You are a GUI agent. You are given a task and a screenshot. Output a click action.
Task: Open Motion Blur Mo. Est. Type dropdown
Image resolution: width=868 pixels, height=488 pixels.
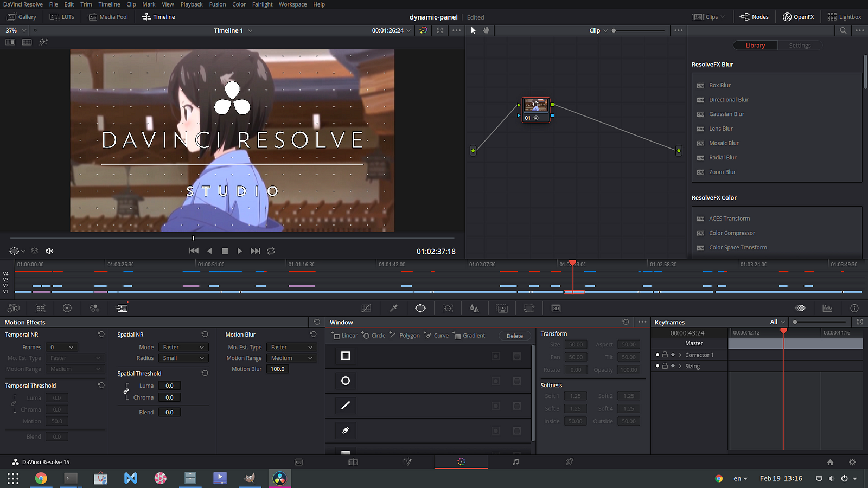click(292, 347)
